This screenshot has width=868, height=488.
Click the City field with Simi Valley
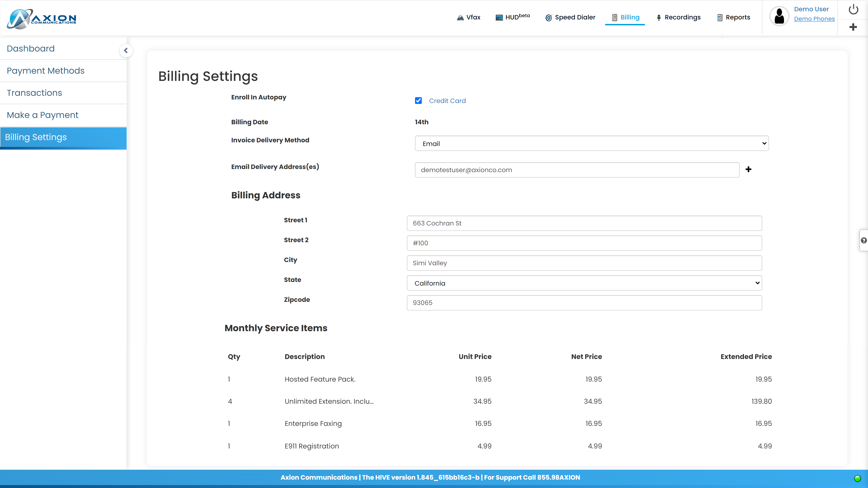[584, 263]
